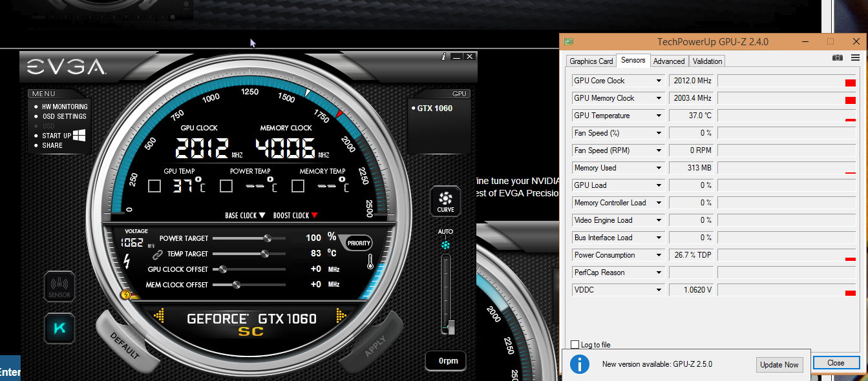Click the Update Now button
This screenshot has height=381, width=868.
(x=779, y=365)
